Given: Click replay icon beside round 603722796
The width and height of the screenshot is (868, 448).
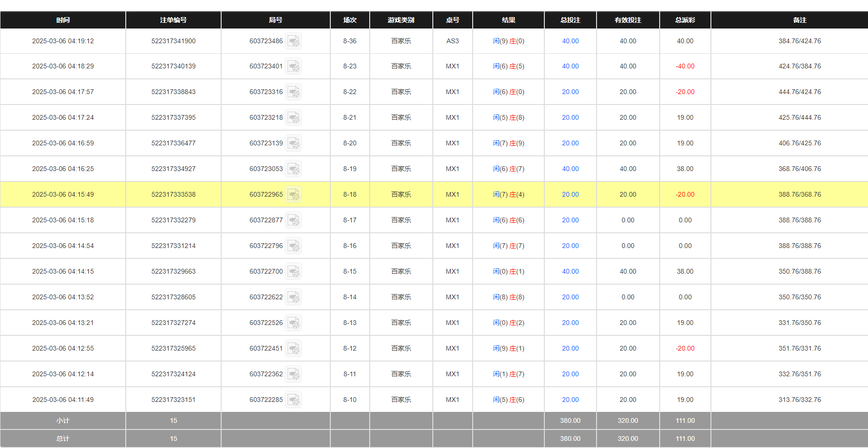Looking at the screenshot, I should coord(293,246).
